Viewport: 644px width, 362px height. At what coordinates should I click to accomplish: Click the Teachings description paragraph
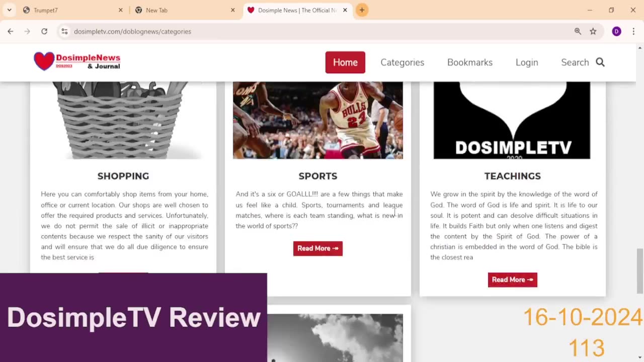[x=514, y=226]
